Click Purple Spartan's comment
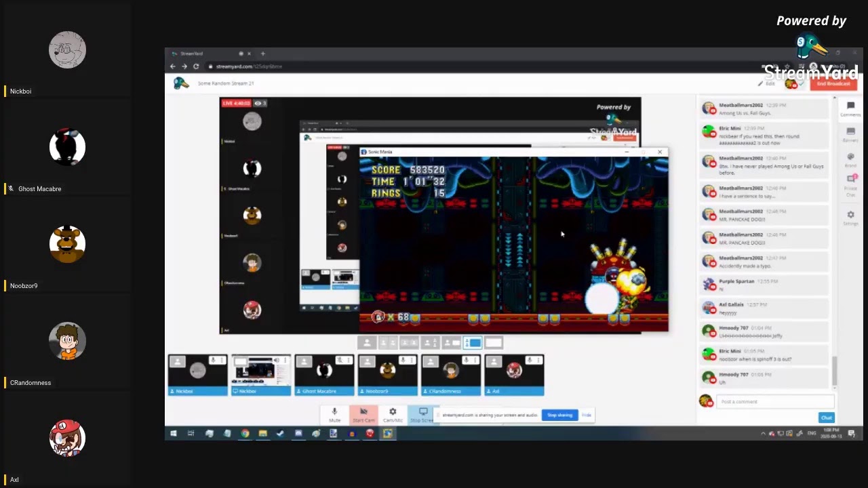868x488 pixels. (764, 285)
